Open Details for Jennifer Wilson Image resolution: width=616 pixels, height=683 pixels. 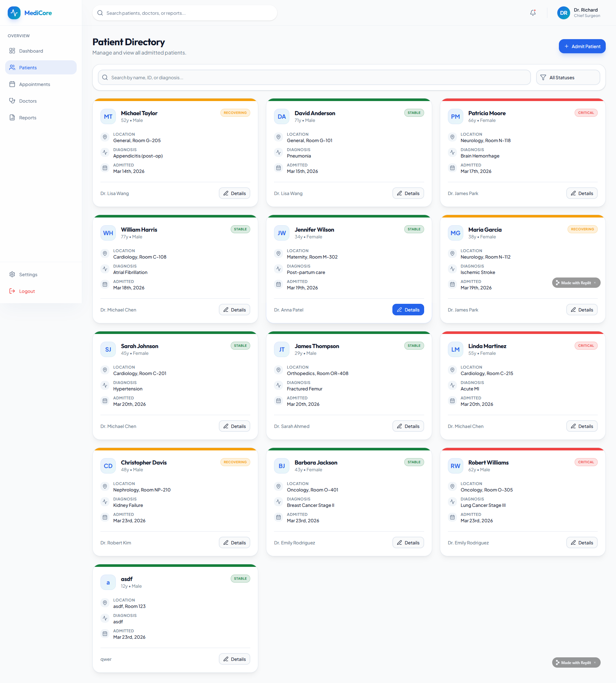coord(408,310)
